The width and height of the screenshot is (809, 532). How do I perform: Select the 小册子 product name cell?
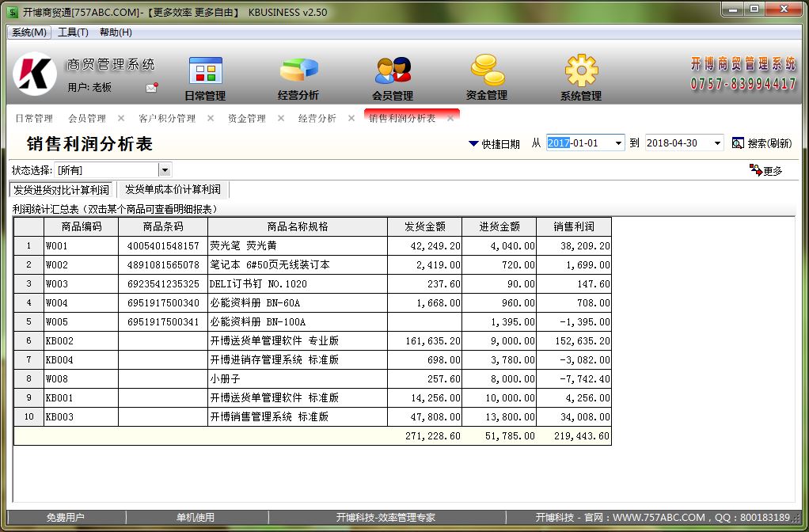[298, 378]
